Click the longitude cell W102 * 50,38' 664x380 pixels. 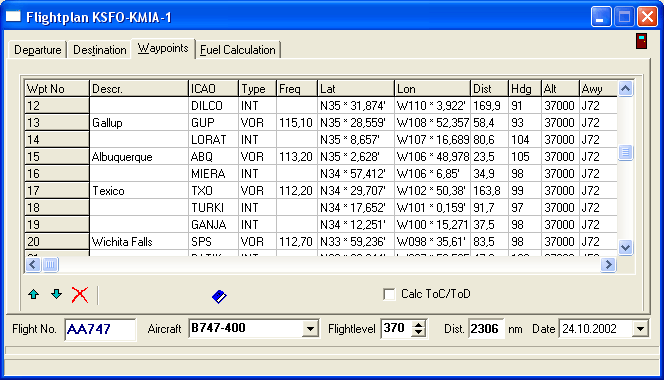click(432, 191)
